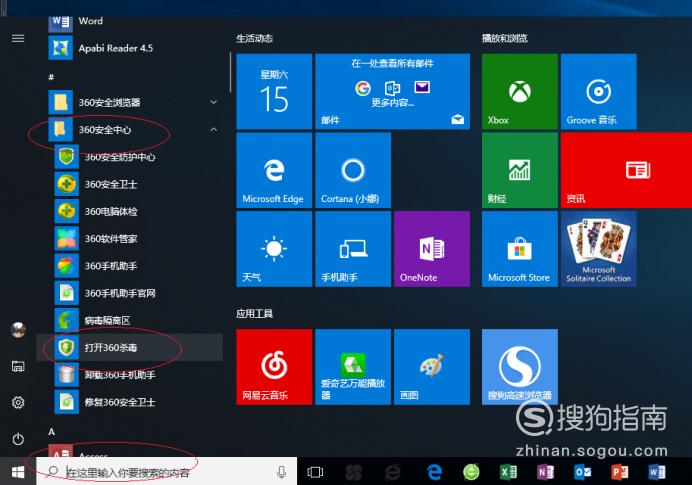Open the green 360 browser taskbar icon
The image size is (692, 485).
(471, 472)
